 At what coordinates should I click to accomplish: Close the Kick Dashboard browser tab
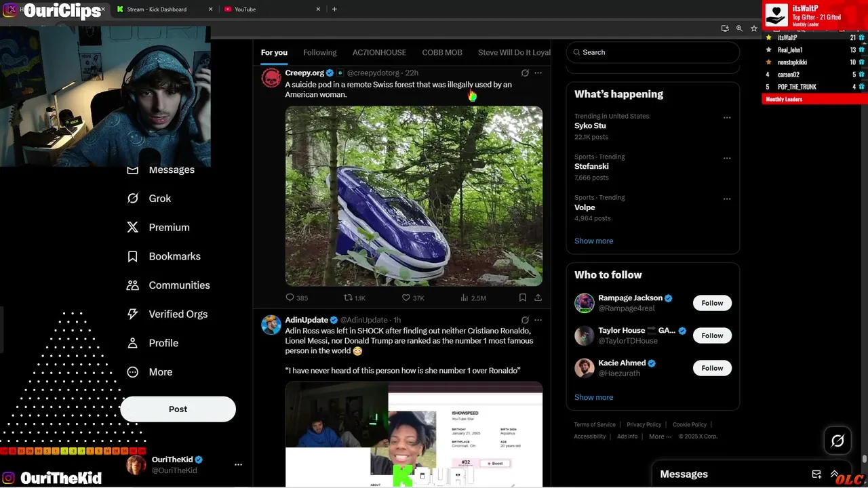point(210,9)
